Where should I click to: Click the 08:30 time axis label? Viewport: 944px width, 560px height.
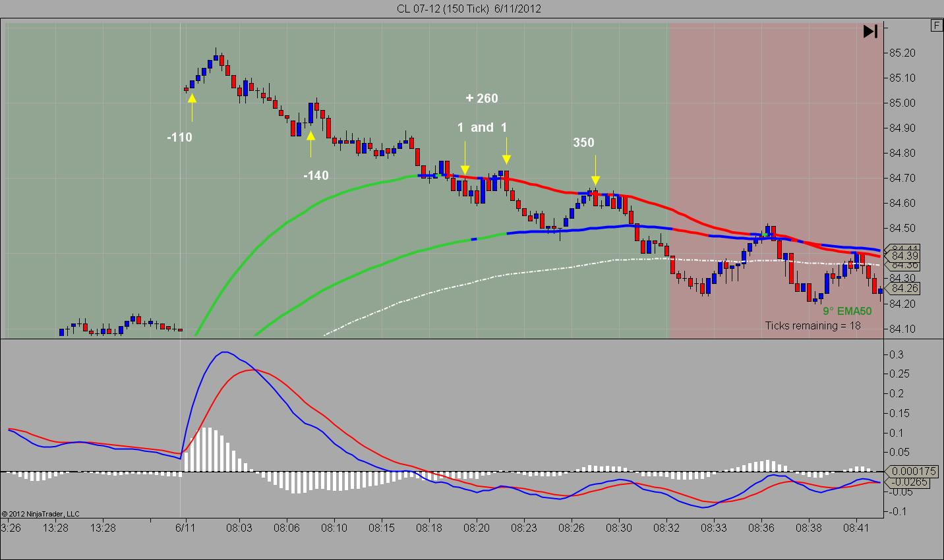pos(619,528)
